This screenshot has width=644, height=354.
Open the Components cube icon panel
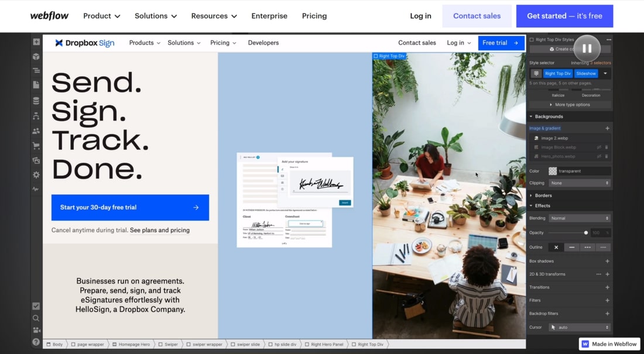[36, 56]
